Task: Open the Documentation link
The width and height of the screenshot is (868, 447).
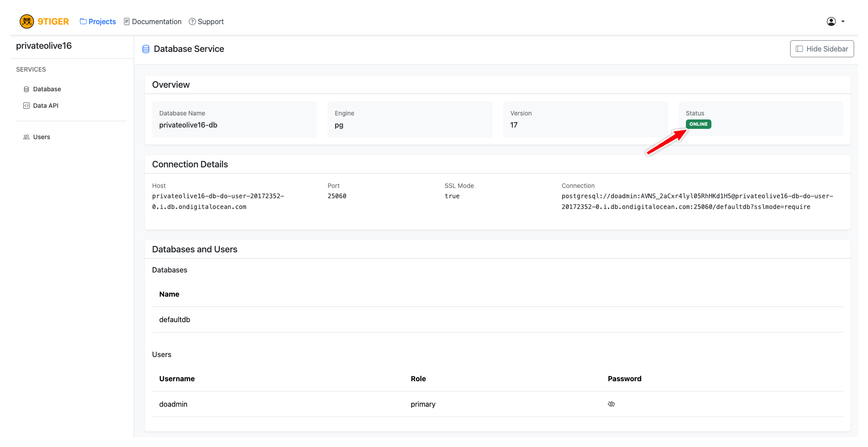Action: point(157,21)
